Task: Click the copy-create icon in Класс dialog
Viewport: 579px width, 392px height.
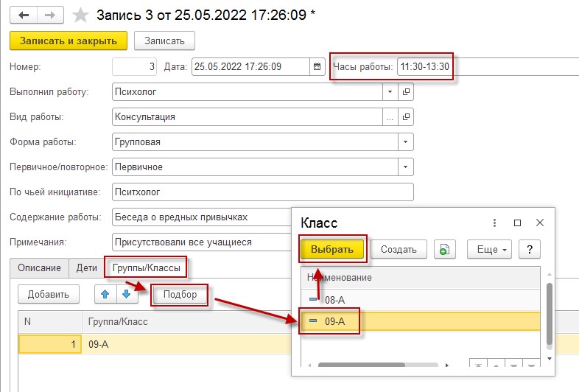Action: (445, 249)
